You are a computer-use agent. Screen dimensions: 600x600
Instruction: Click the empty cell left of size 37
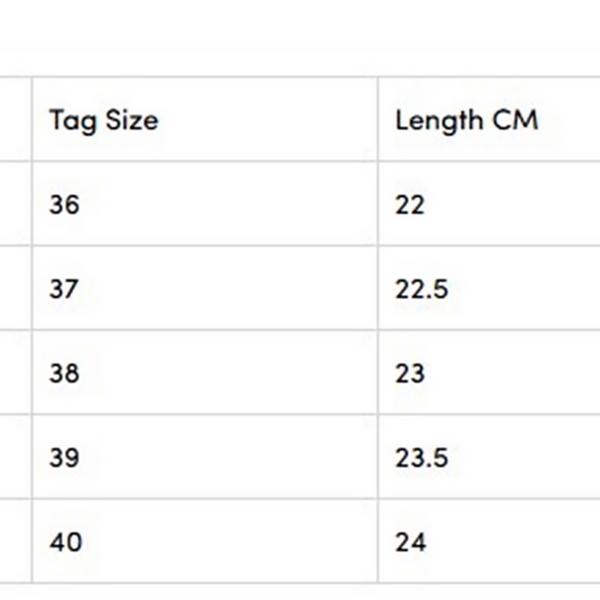coord(15,289)
